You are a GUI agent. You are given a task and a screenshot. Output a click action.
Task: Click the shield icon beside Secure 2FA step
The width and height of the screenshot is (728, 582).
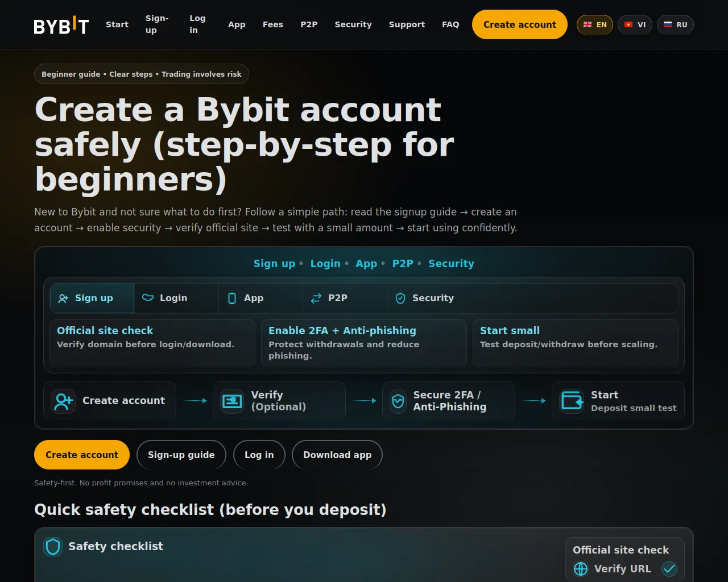pos(398,401)
